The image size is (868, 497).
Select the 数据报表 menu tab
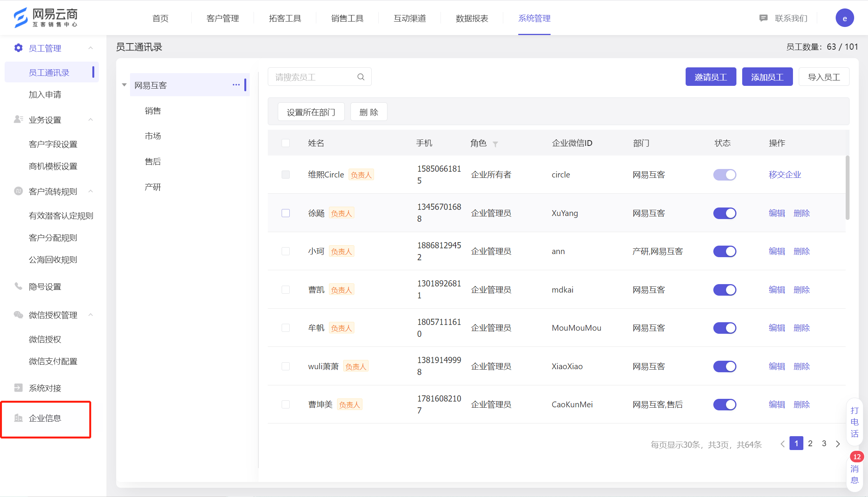coord(472,18)
